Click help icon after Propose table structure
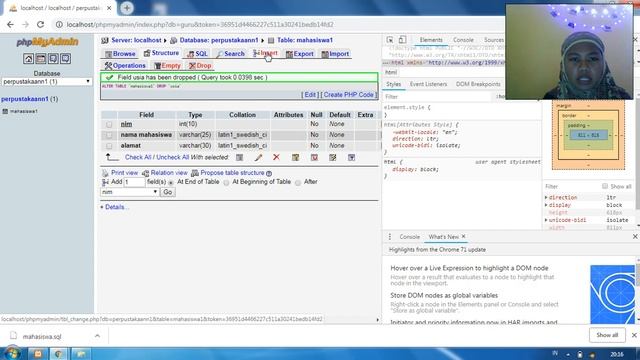Image resolution: width=640 pixels, height=360 pixels. (269, 173)
